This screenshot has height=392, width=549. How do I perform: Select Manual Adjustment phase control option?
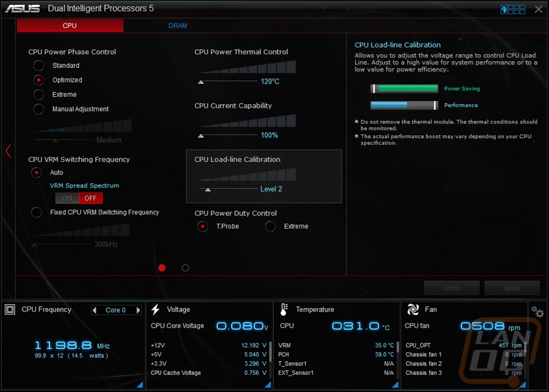pyautogui.click(x=38, y=109)
